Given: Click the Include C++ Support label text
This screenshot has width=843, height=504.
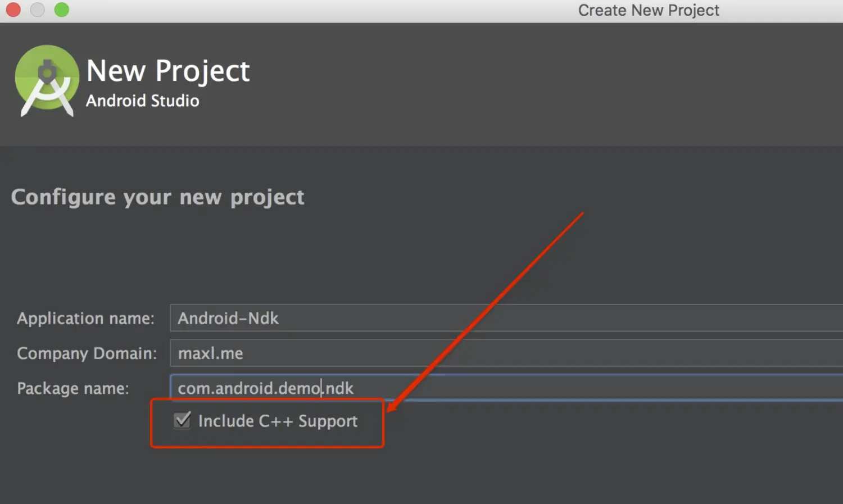Looking at the screenshot, I should (x=278, y=421).
